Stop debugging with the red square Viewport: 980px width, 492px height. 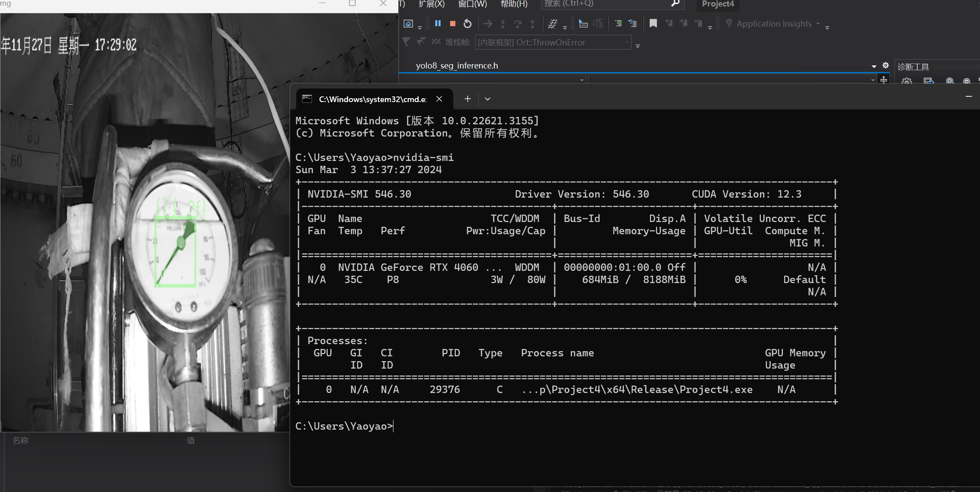pyautogui.click(x=453, y=24)
